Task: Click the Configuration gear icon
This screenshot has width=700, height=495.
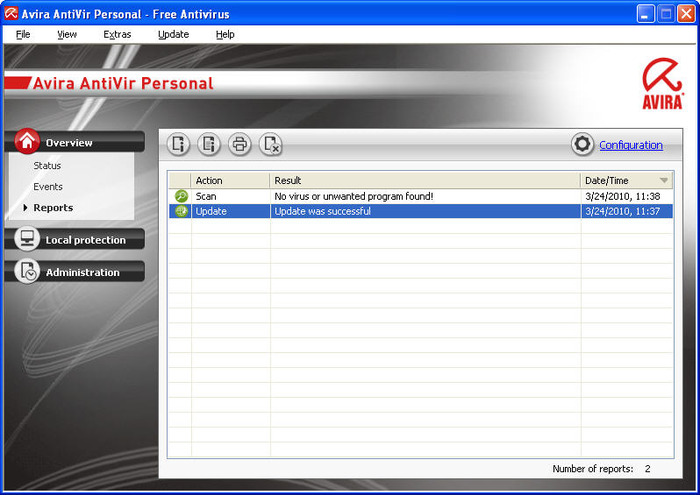Action: [582, 144]
